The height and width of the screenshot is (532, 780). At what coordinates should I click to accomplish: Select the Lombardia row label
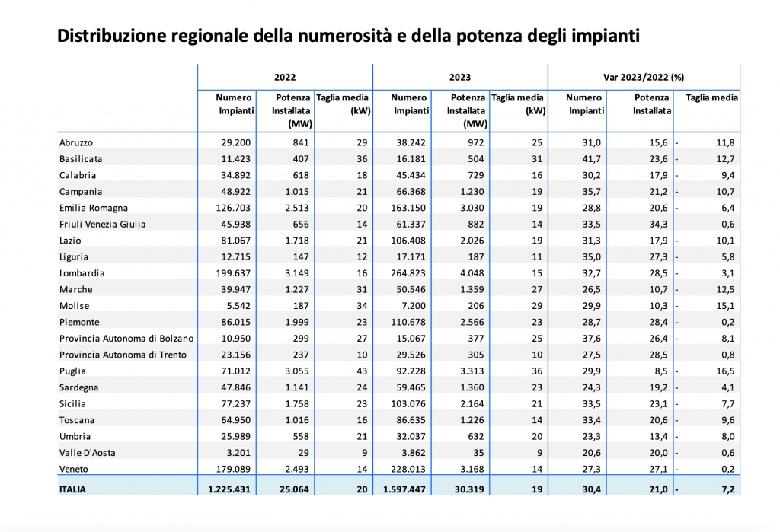tap(81, 273)
